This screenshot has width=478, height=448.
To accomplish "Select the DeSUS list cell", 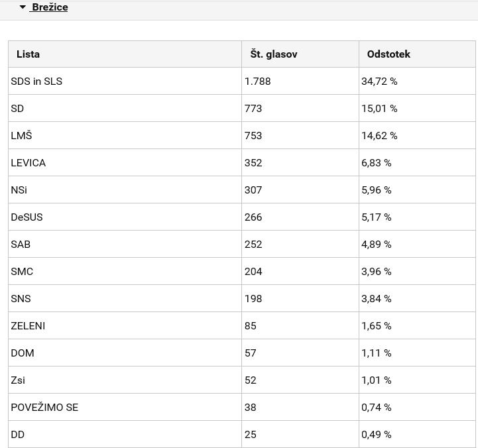I will 125,217.
